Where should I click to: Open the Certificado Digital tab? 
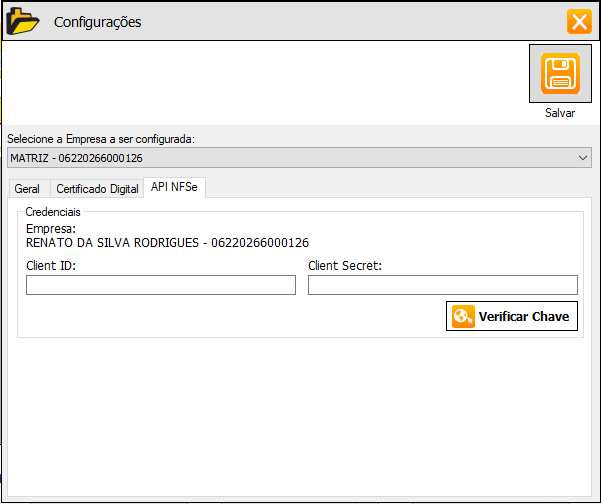(x=96, y=188)
